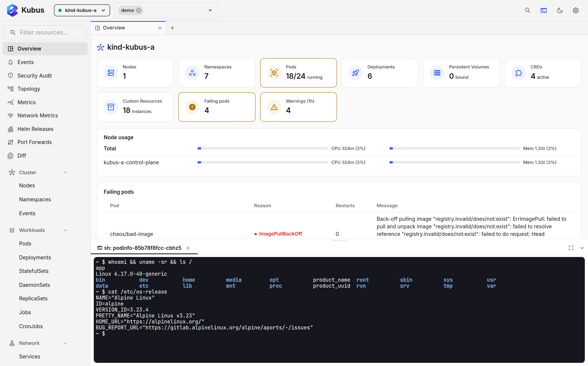
Task: Close the podinfo terminal tab
Action: click(188, 248)
